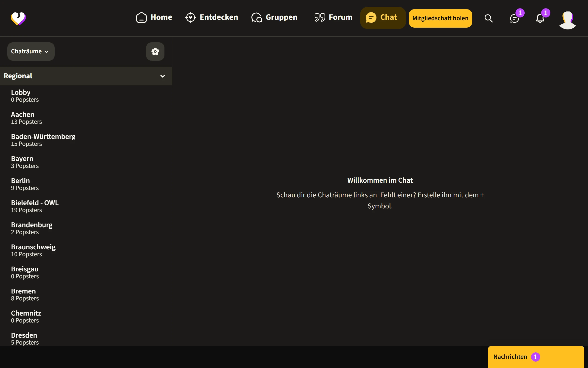This screenshot has height=368, width=588.
Task: Click Mitgliedschaft holen button
Action: (x=440, y=18)
